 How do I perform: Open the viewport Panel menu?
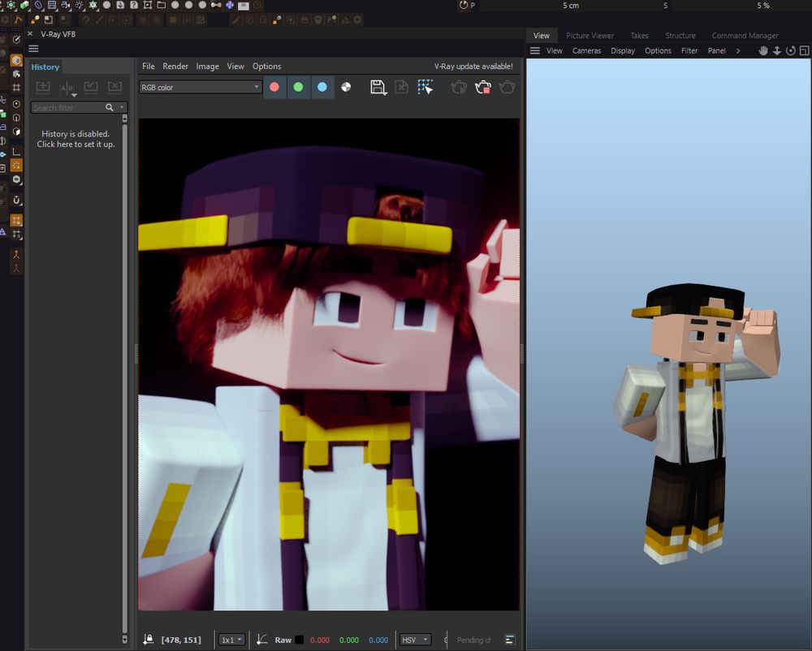click(717, 50)
